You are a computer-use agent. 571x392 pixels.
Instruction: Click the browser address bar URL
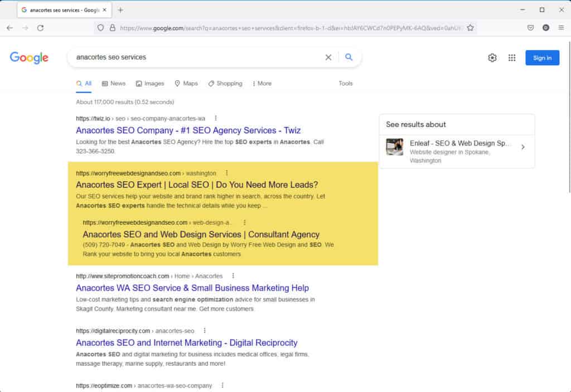click(x=290, y=28)
